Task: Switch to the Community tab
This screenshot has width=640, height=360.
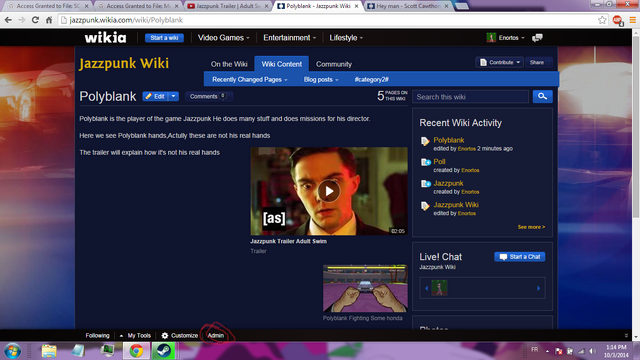Action: tap(333, 64)
